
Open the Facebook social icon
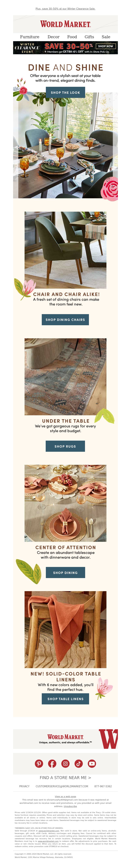pyautogui.click(x=52, y=764)
